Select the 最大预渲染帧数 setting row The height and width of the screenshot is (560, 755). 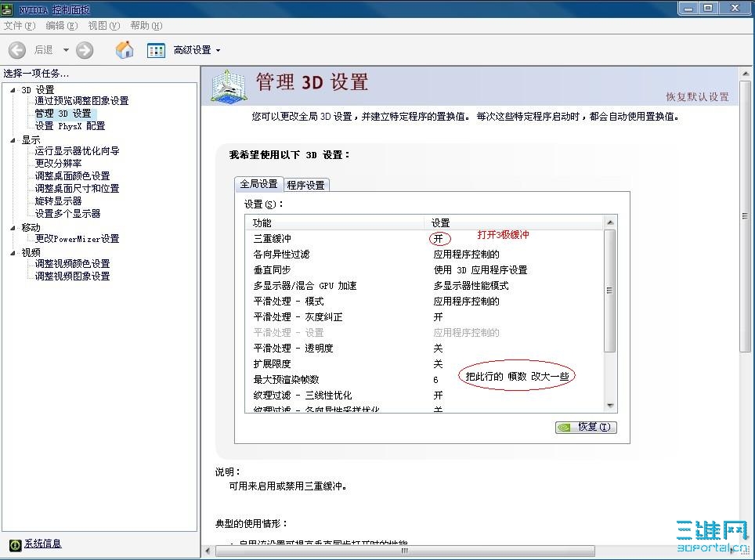(424, 379)
